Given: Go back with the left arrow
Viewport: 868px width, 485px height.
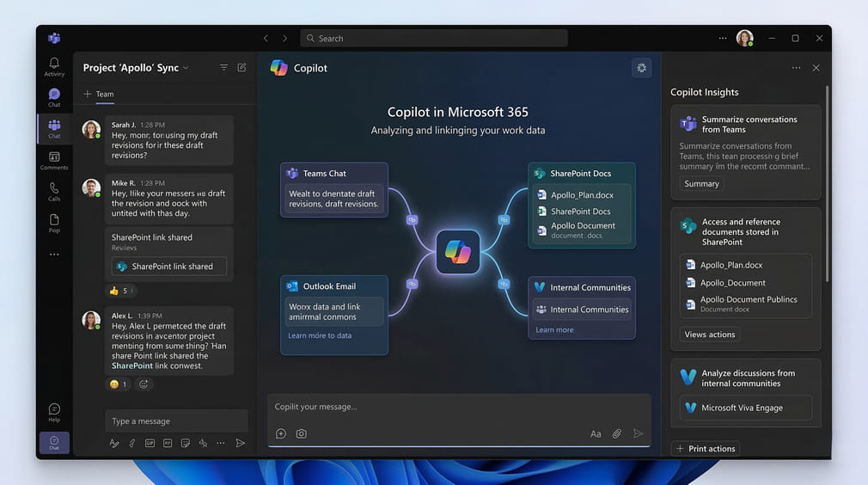Looking at the screenshot, I should (266, 38).
